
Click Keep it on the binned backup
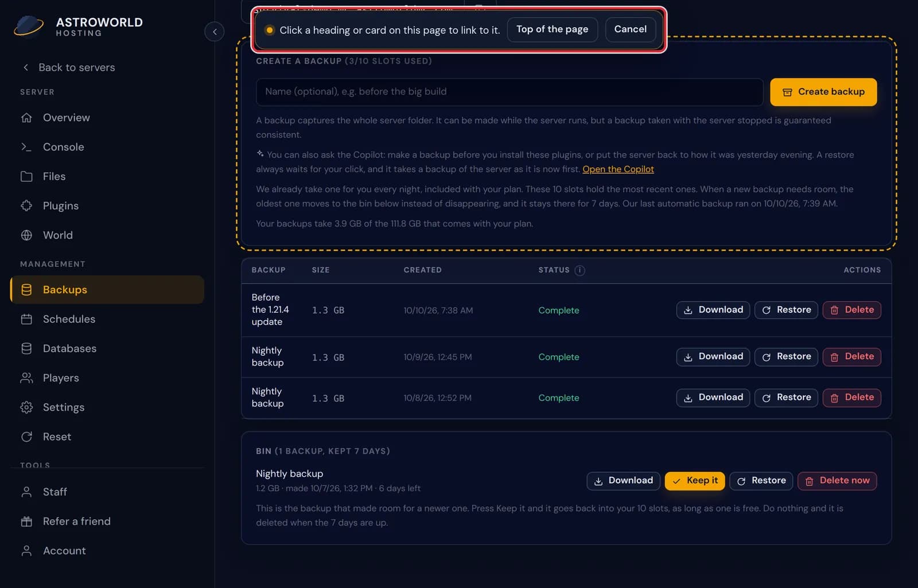pos(695,481)
